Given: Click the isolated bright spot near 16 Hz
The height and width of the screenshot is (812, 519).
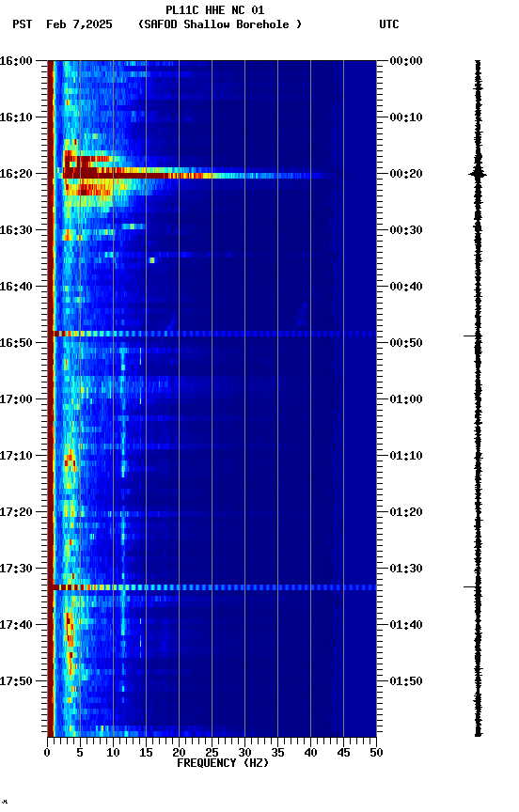Looking at the screenshot, I should coord(151,260).
